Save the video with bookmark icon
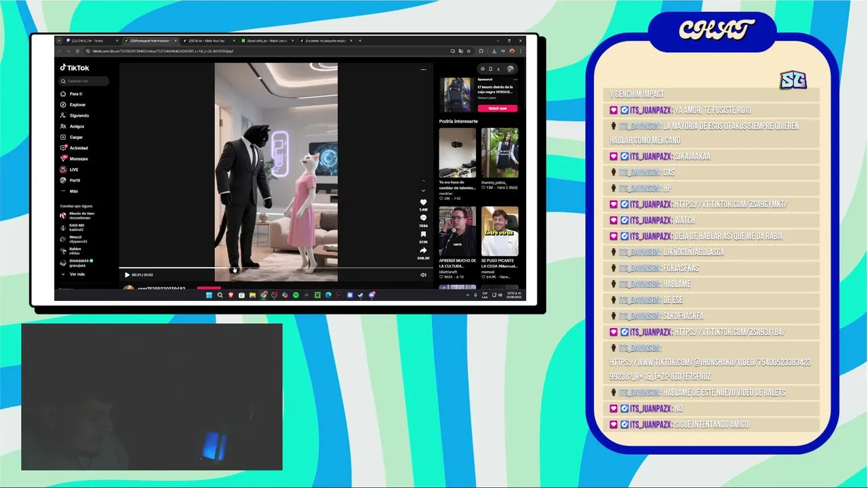The image size is (868, 488). tap(423, 235)
